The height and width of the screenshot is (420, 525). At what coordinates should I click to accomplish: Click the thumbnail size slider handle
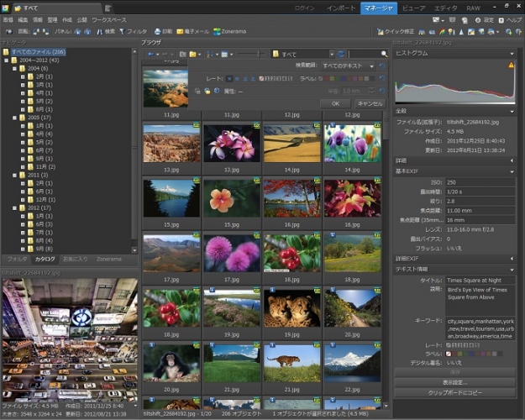259,54
